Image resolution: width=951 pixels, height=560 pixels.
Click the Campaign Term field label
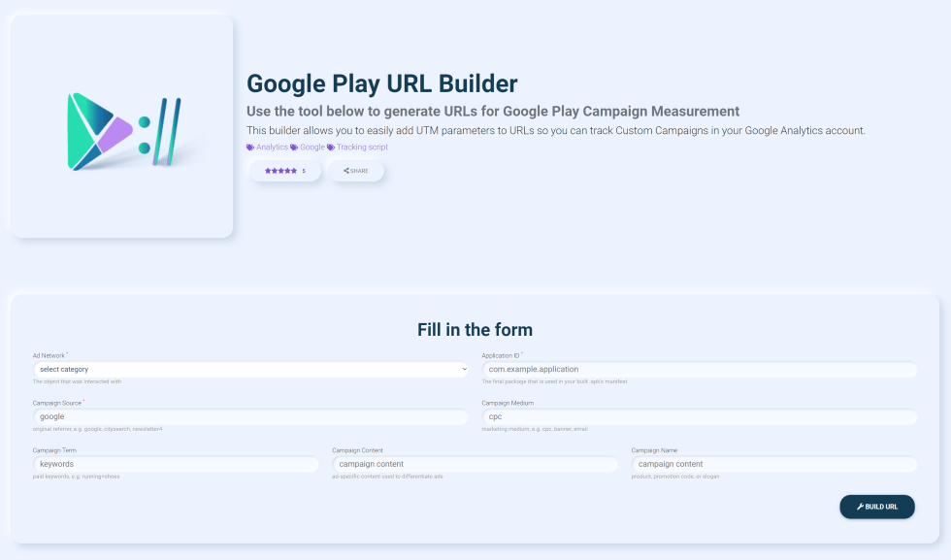(54, 450)
